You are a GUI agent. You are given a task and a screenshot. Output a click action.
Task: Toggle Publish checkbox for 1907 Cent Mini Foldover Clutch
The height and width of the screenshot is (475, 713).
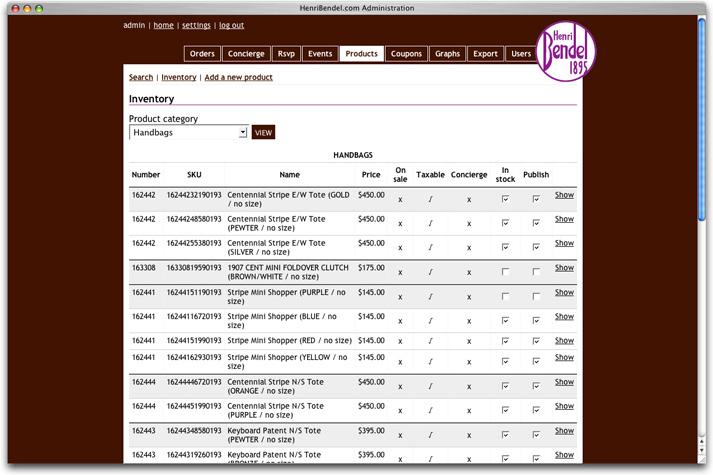coord(536,272)
